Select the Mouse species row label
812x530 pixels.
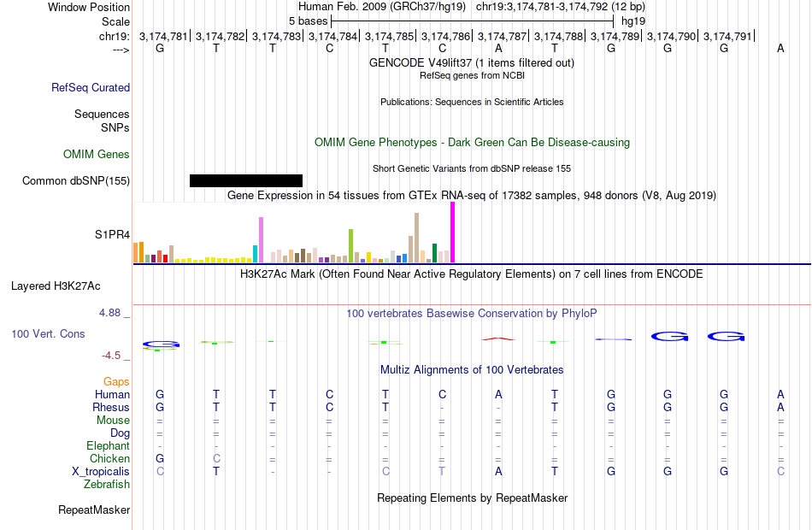click(113, 421)
